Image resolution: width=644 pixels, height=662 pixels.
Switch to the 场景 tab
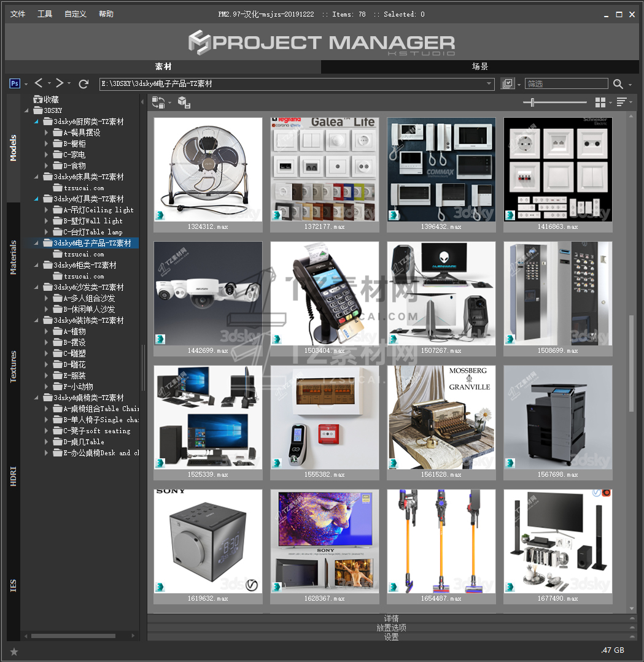[x=479, y=67]
